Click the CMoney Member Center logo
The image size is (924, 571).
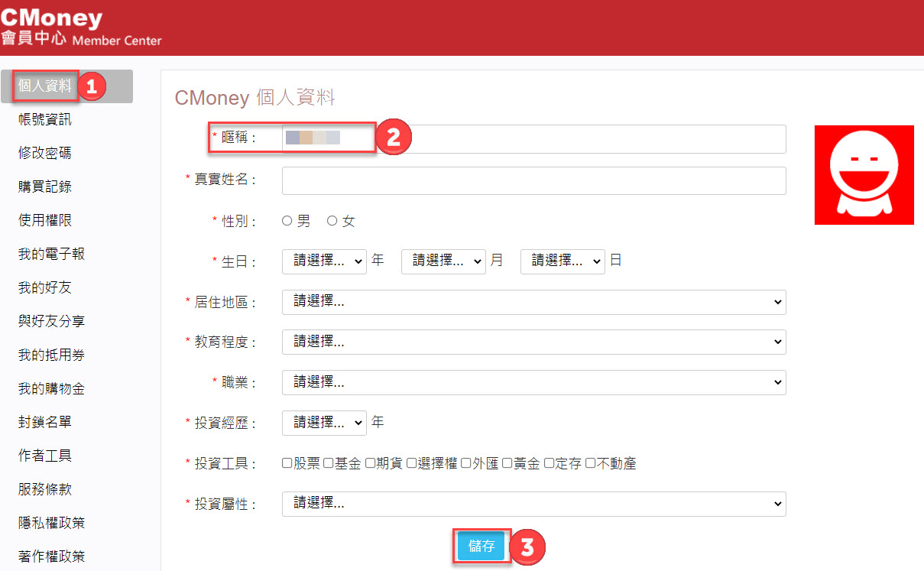(x=81, y=28)
